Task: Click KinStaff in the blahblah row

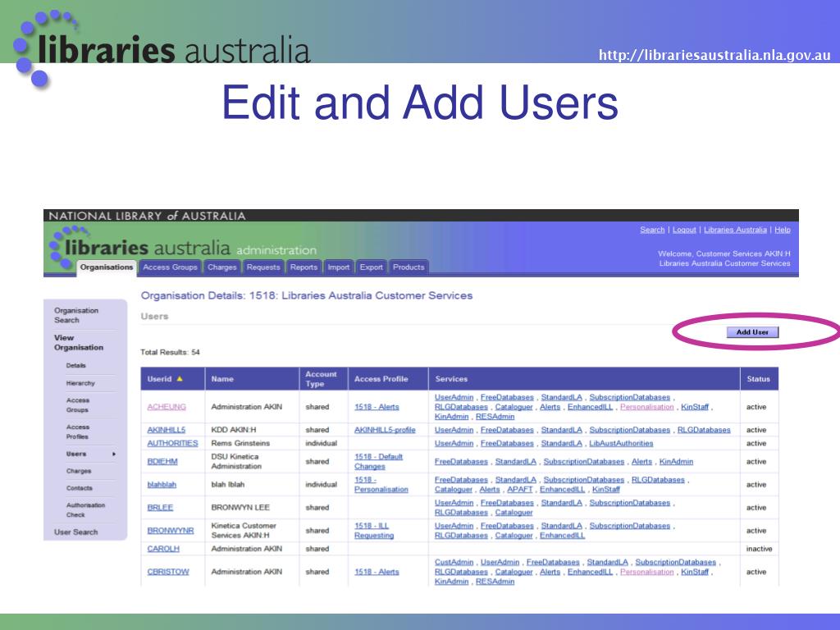Action: [x=606, y=489]
